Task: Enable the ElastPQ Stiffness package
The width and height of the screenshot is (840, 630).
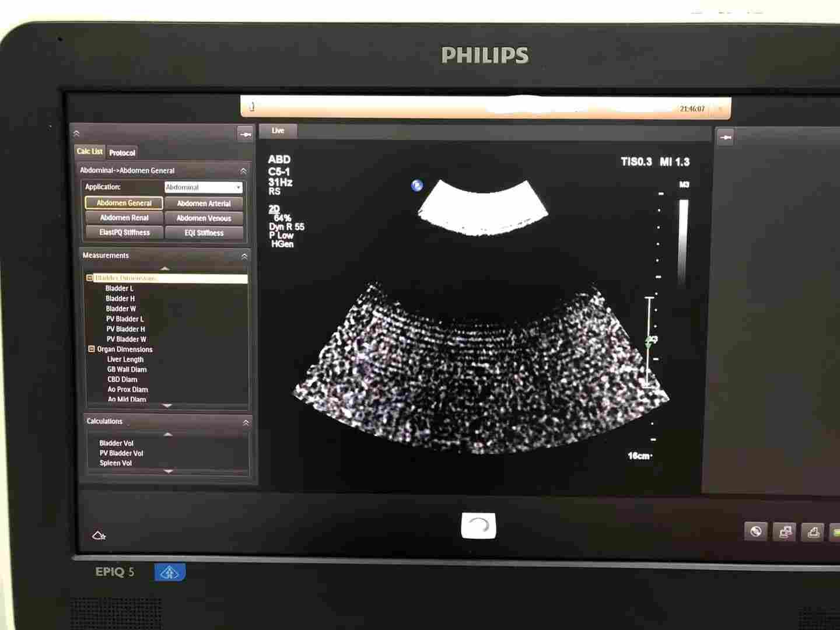Action: click(124, 232)
